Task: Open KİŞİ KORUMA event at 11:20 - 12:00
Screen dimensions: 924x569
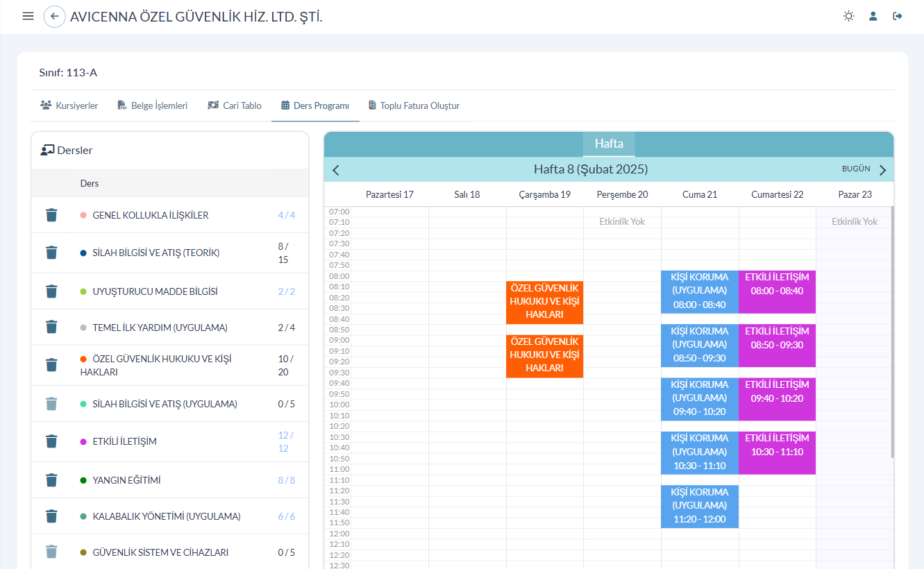Action: [699, 506]
